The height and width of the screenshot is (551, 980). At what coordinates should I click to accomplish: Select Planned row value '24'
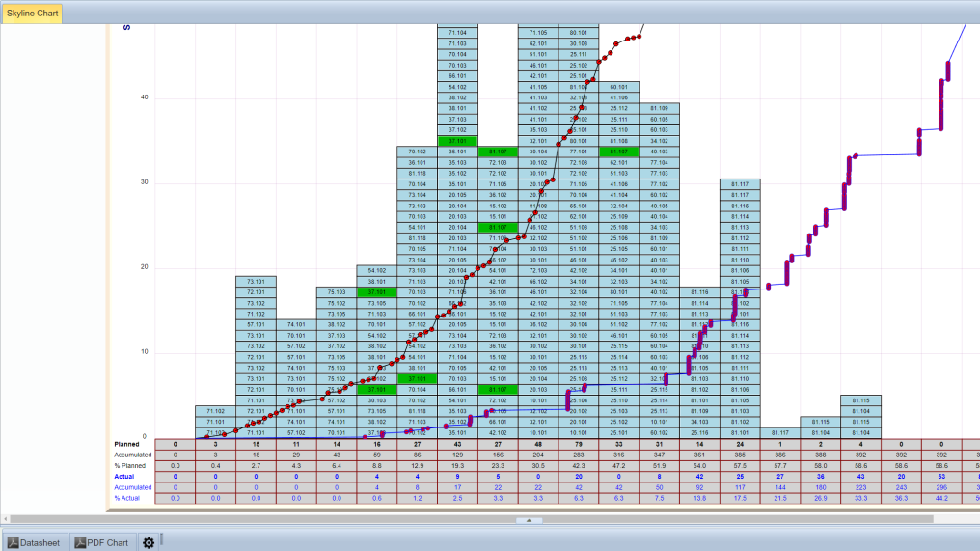click(x=740, y=444)
